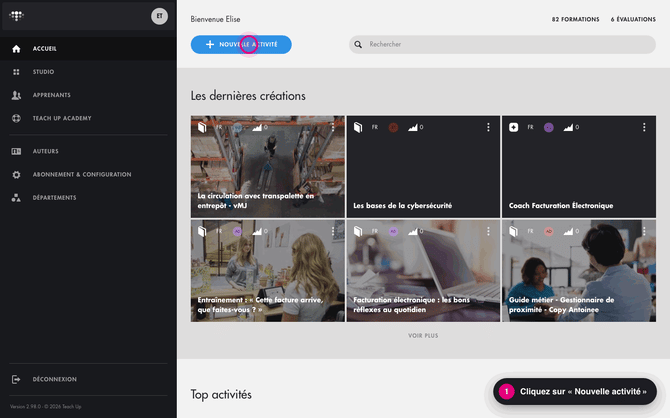Click the Déconnexion exit icon
Image resolution: width=670 pixels, height=418 pixels.
point(16,379)
